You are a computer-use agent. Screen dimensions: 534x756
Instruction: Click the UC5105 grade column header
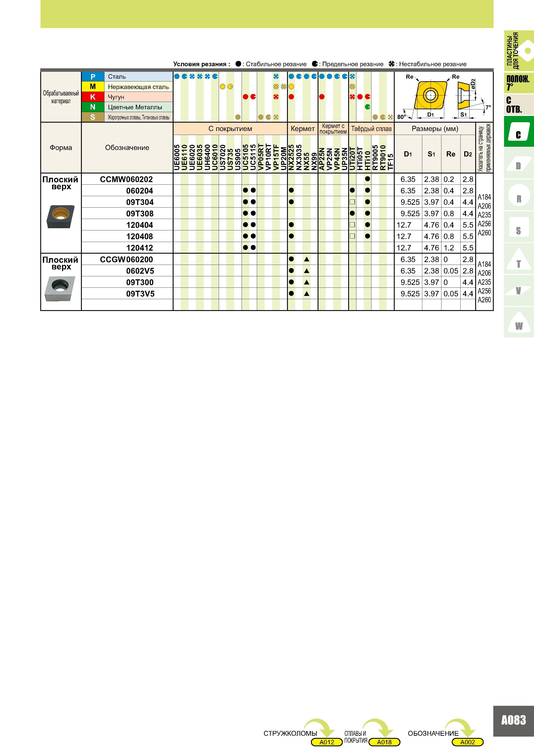click(x=245, y=157)
